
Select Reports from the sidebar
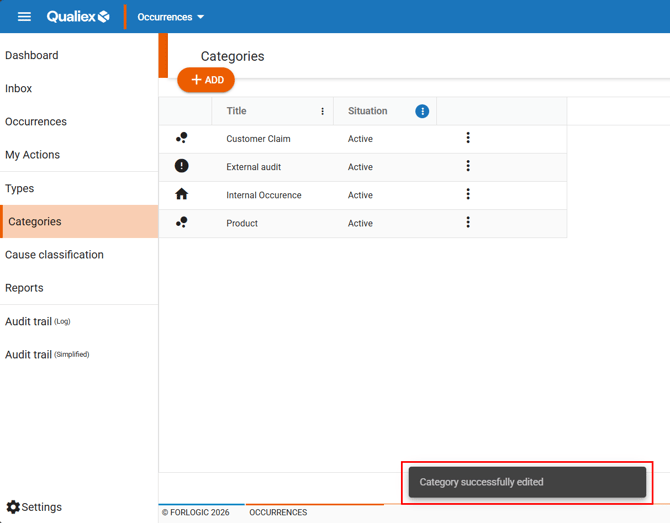point(24,288)
